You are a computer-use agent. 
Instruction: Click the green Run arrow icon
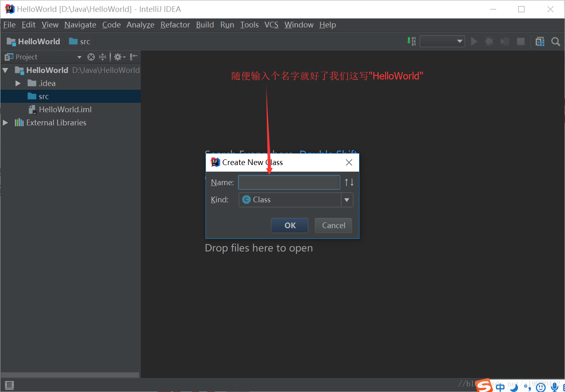click(x=474, y=41)
